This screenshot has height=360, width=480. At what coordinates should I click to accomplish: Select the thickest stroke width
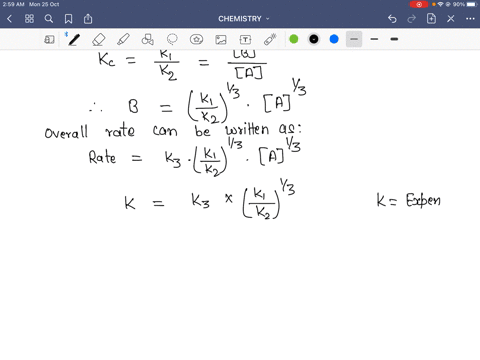coord(394,39)
